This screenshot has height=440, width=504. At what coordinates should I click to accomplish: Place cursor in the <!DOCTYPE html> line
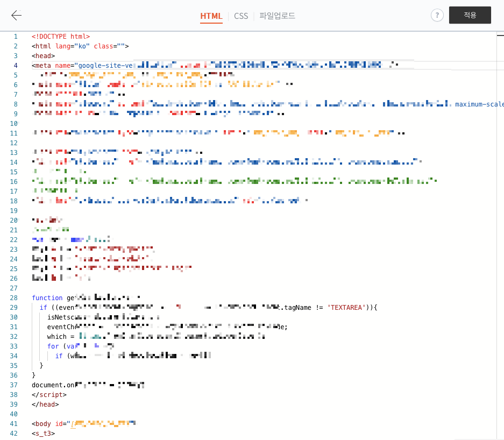[61, 37]
